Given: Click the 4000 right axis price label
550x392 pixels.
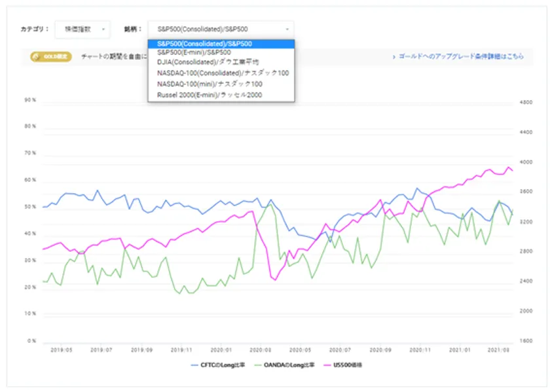Looking at the screenshot, I should tap(524, 162).
